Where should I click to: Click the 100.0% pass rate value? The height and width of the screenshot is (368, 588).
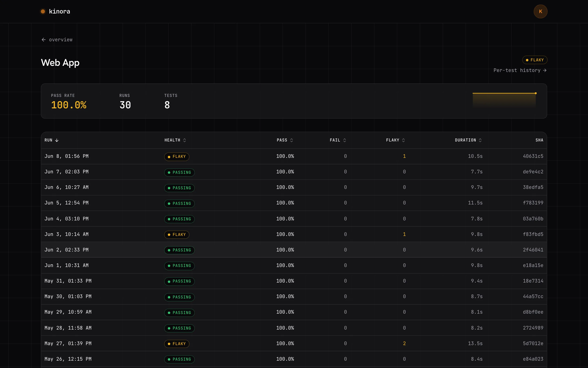[69, 105]
